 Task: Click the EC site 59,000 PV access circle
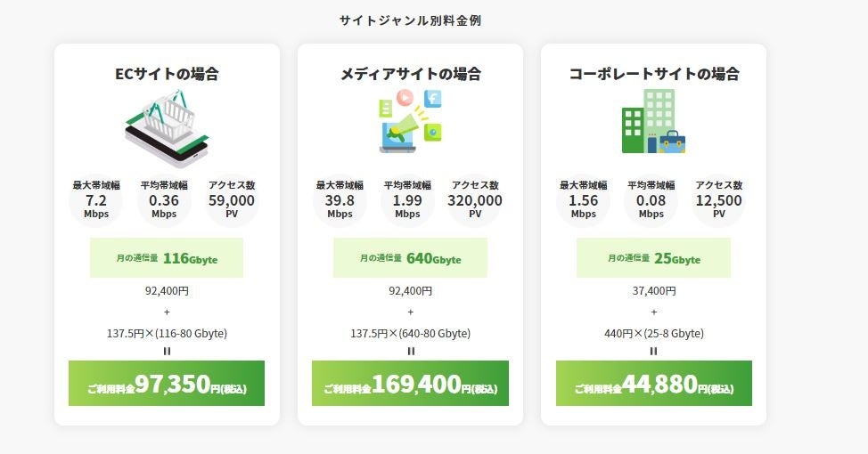(232, 200)
